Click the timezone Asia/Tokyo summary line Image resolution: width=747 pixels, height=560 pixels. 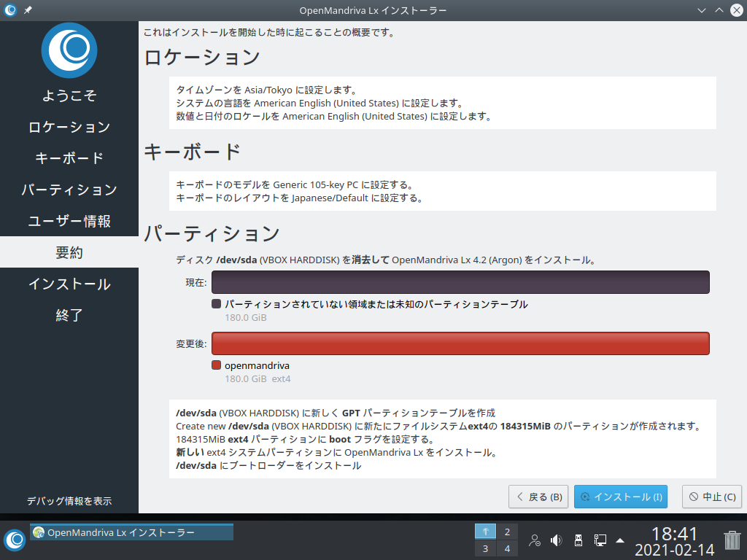tap(267, 90)
